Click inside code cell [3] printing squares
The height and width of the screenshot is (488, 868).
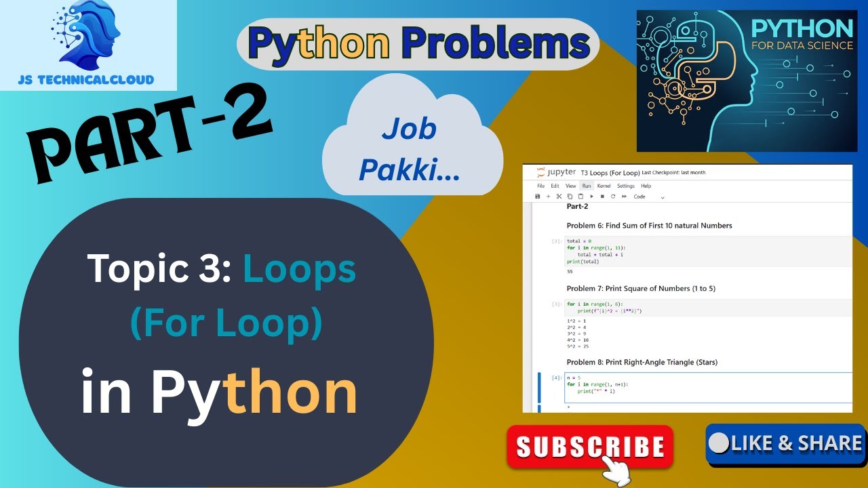(707, 308)
